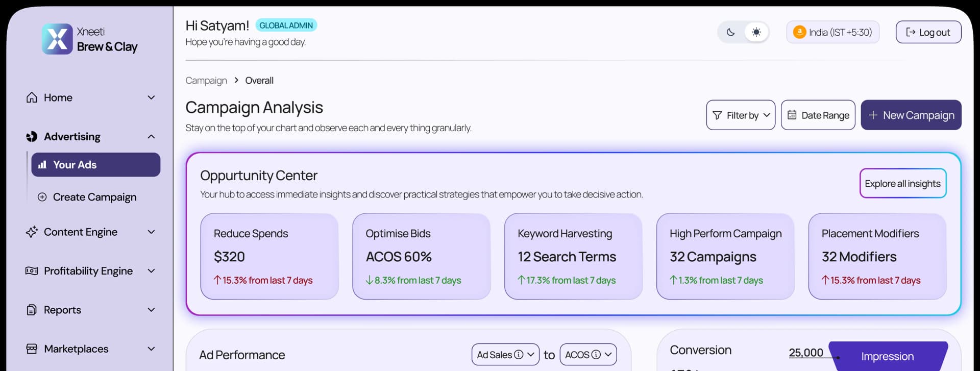This screenshot has width=980, height=371.
Task: Click the Content Engine sparkle icon
Action: point(32,232)
